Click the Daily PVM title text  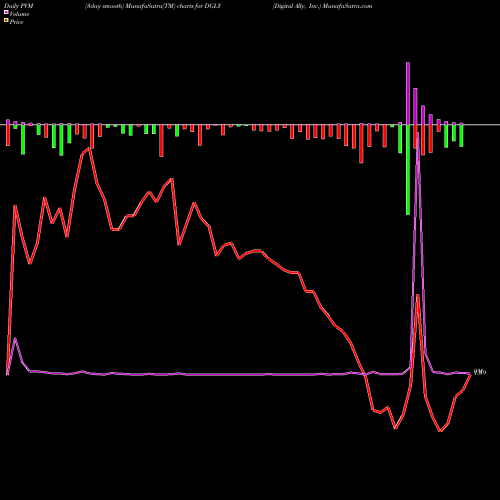pyautogui.click(x=19, y=6)
